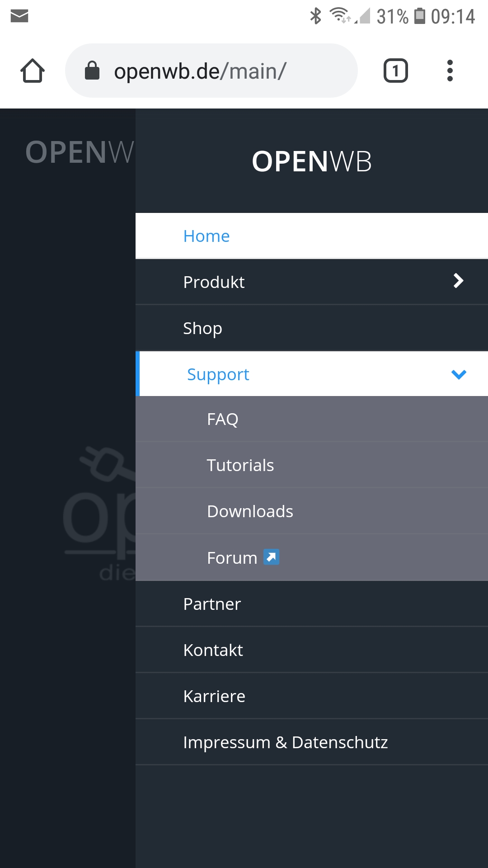Viewport: 488px width, 868px height.
Task: Tap the mail notification icon in status bar
Action: 19,16
